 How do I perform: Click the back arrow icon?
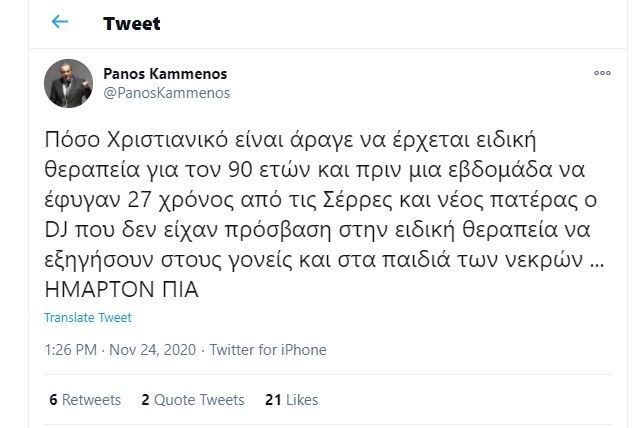60,23
